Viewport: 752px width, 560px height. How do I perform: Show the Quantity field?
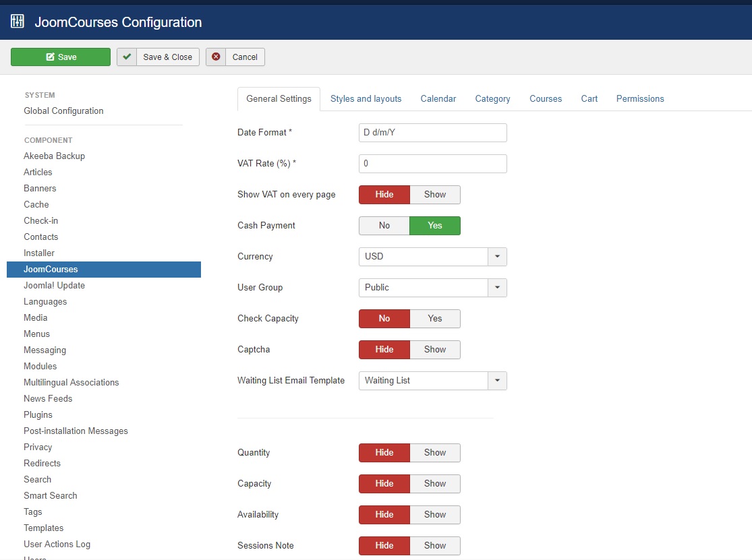click(x=434, y=452)
